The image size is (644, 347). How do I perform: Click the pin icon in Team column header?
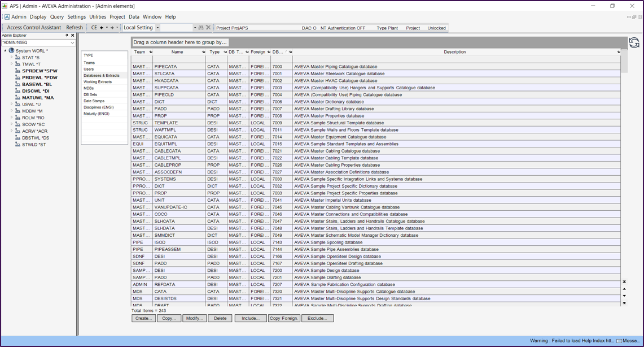(151, 52)
